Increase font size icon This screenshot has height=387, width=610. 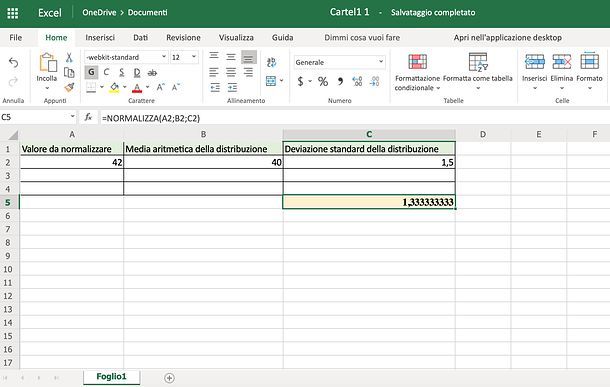click(x=161, y=87)
